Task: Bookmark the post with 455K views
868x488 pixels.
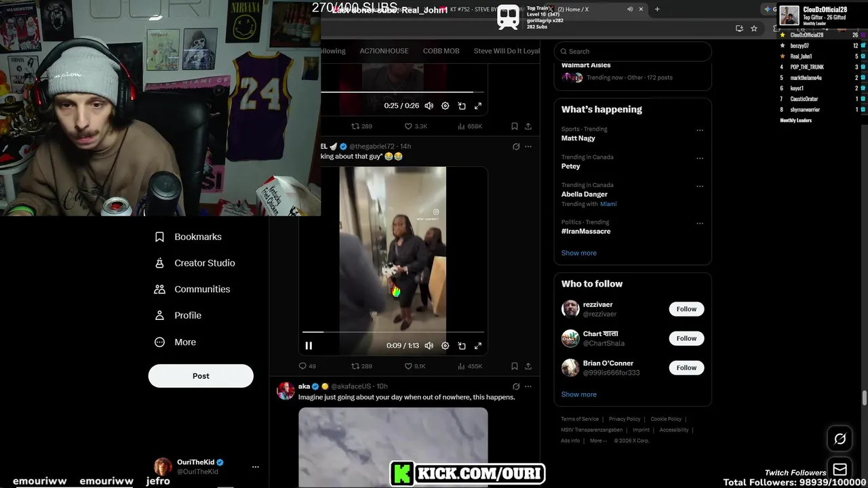Action: (515, 366)
